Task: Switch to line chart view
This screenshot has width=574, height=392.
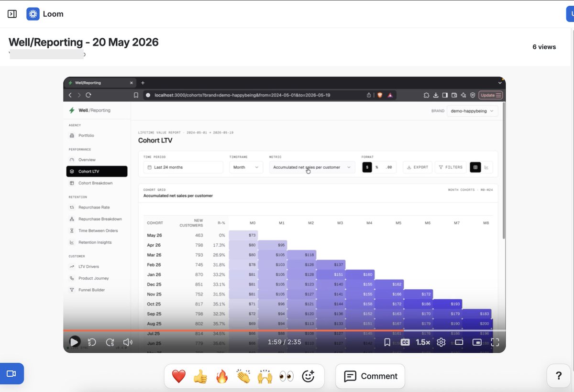Action: pos(486,167)
